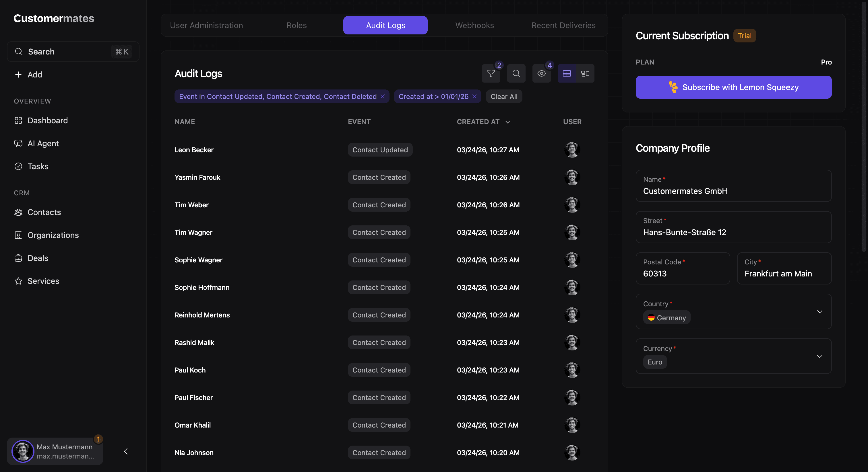Toggle table view for Audit Logs

point(566,73)
